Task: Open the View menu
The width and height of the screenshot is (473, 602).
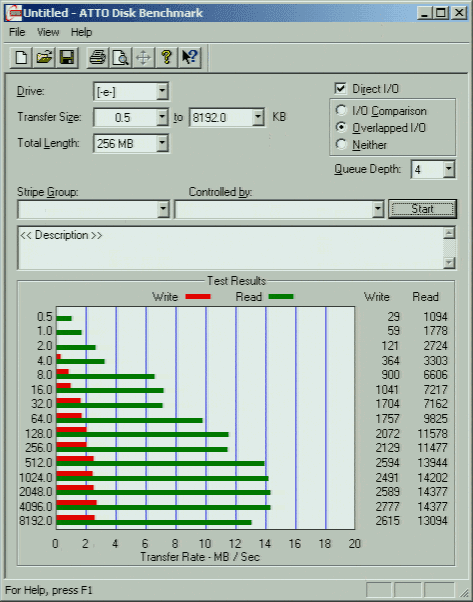Action: [48, 32]
